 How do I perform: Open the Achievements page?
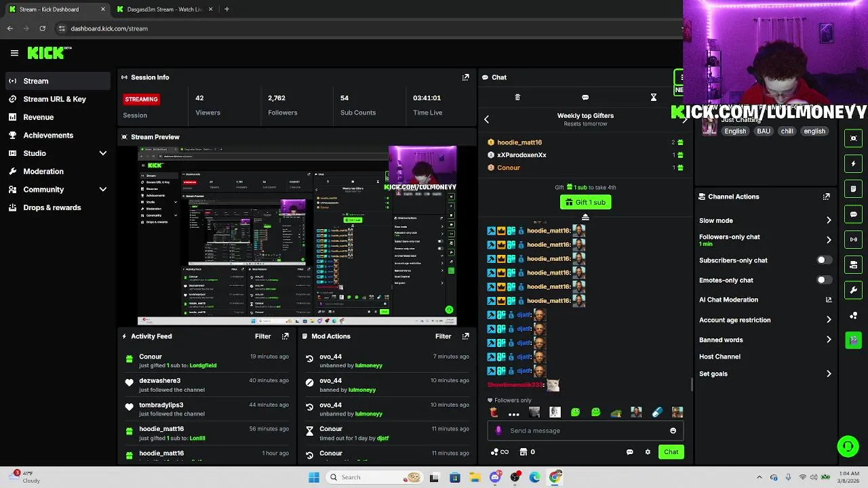click(x=57, y=135)
